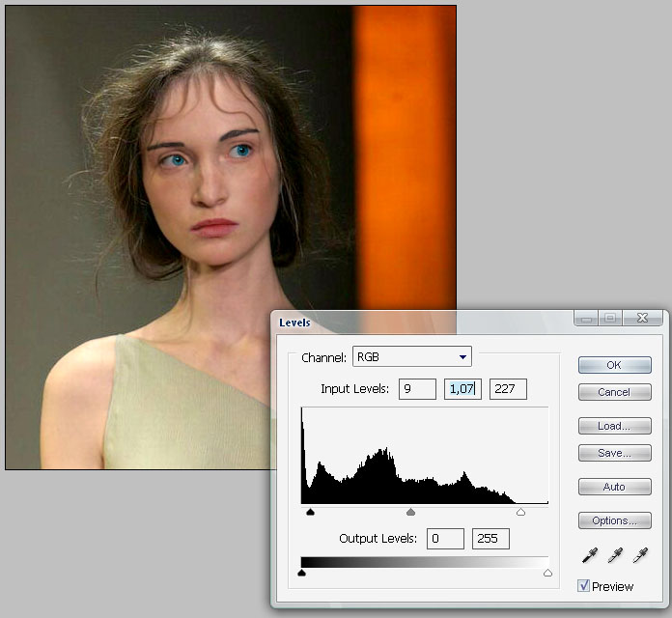Image resolution: width=672 pixels, height=618 pixels.
Task: Select the gray point eyedropper
Action: pos(615,555)
